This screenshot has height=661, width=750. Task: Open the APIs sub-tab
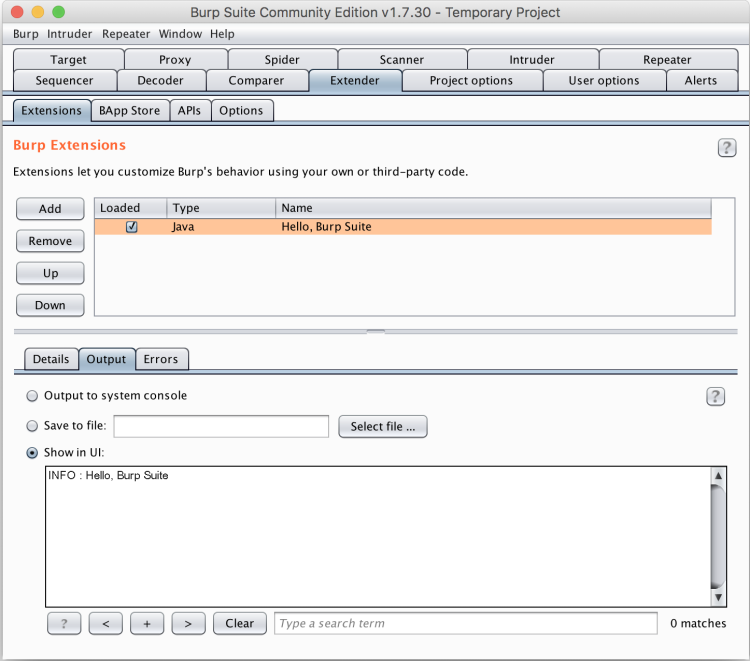[189, 110]
